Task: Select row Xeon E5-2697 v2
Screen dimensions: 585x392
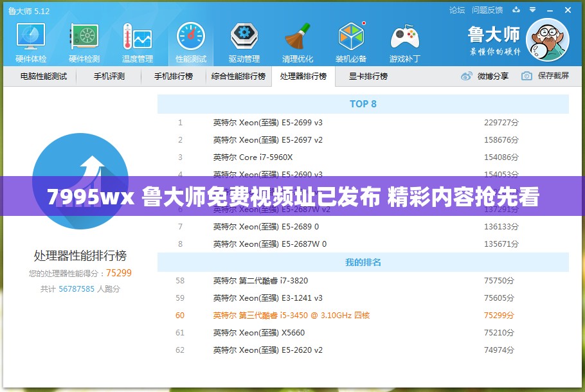Action: coord(363,140)
